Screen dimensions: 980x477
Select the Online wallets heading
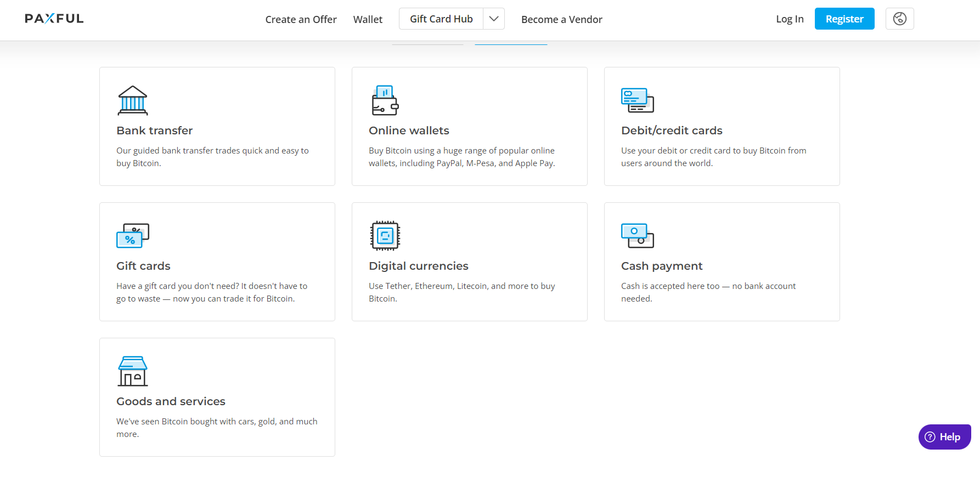pos(409,130)
